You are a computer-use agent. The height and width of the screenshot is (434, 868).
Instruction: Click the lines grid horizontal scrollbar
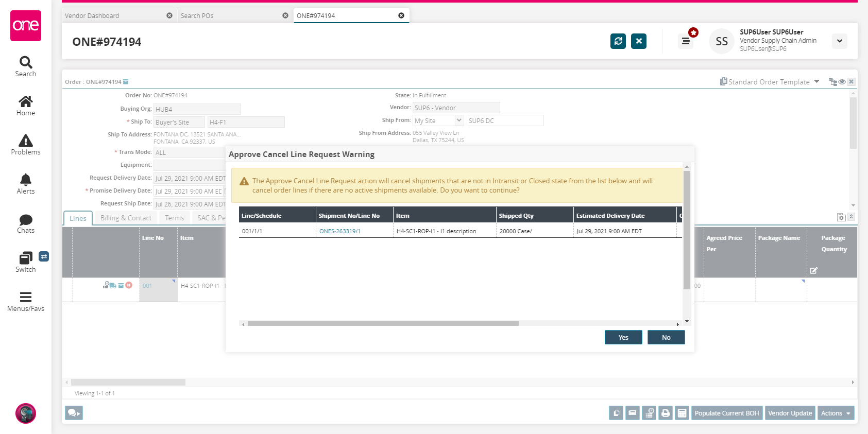click(x=128, y=383)
